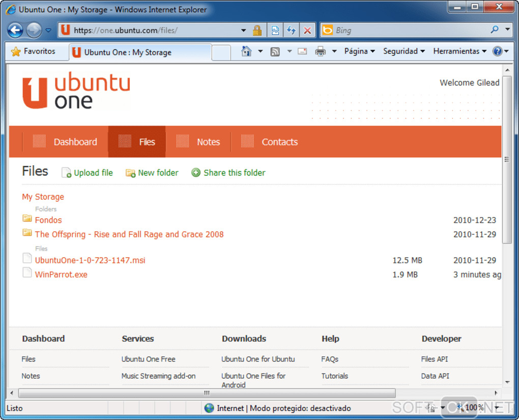The height and width of the screenshot is (420, 519).
Task: Open search provider dropdown arrow
Action: tap(507, 29)
